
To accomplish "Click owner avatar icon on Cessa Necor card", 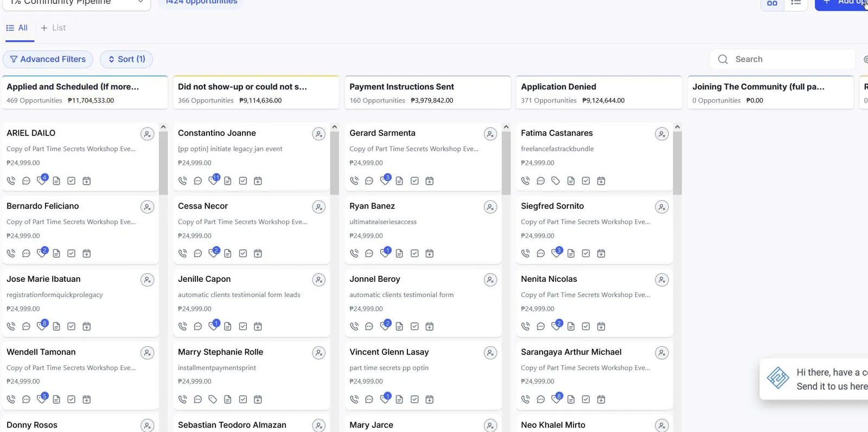I will point(319,207).
